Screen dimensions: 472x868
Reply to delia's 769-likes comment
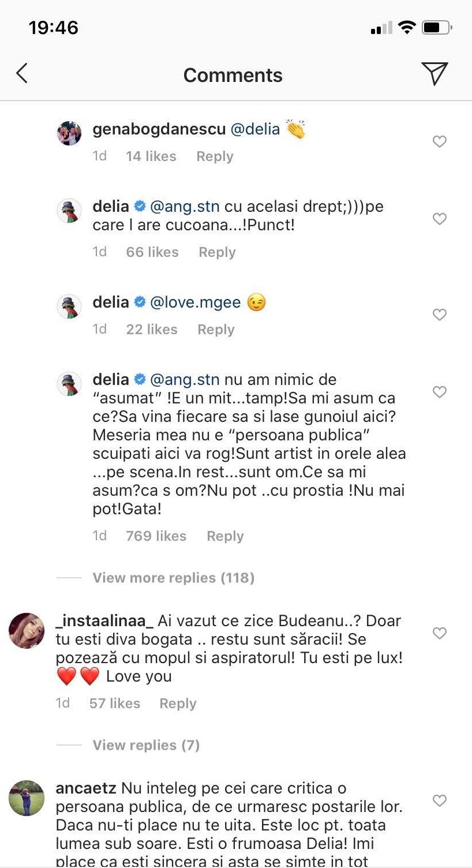click(225, 536)
